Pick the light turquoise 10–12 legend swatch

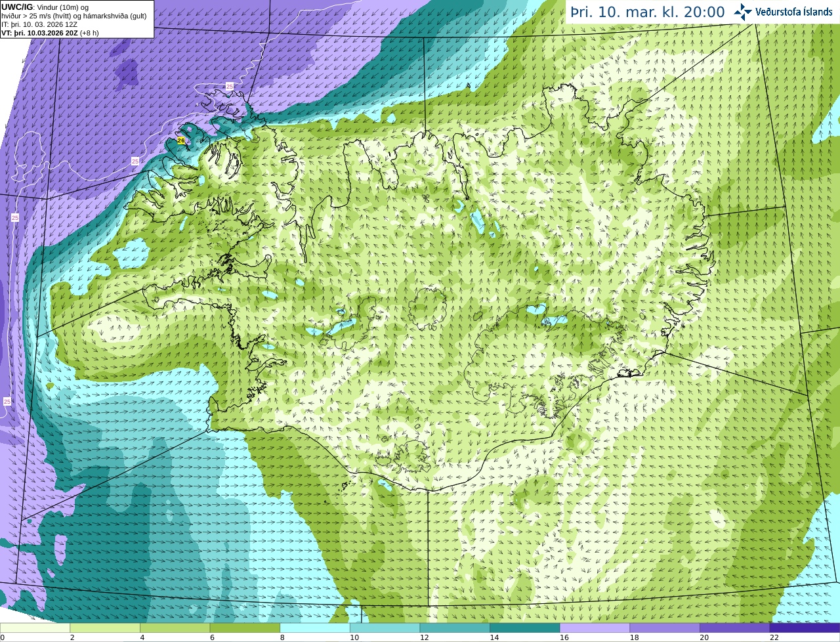point(385,628)
